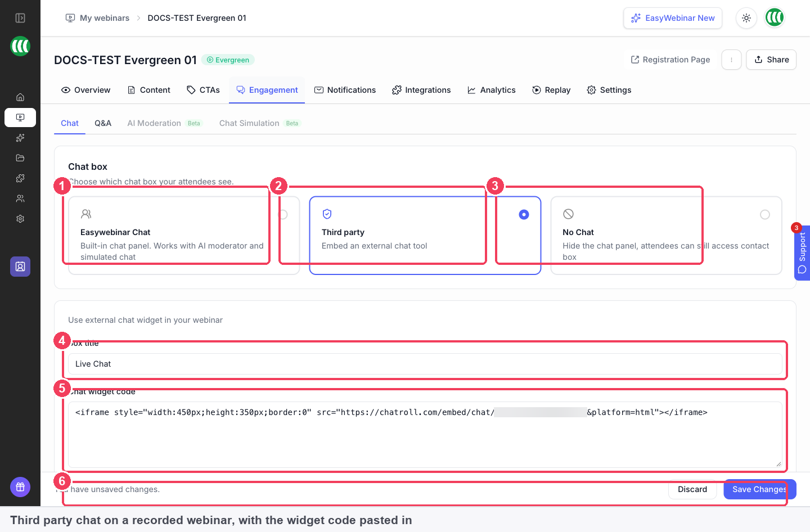This screenshot has height=532, width=810.
Task: Switch to the AI Moderation sub-tab
Action: click(164, 123)
